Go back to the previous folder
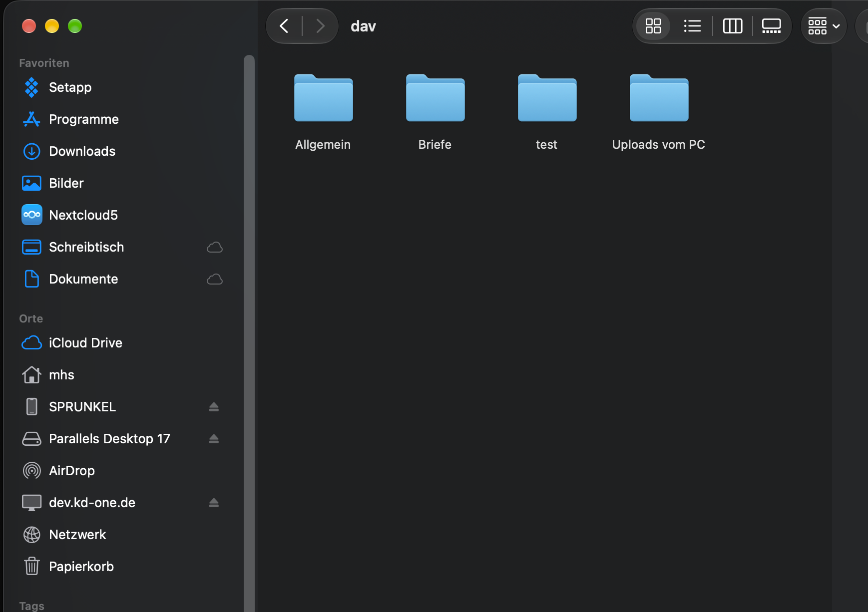The image size is (868, 612). click(x=284, y=26)
